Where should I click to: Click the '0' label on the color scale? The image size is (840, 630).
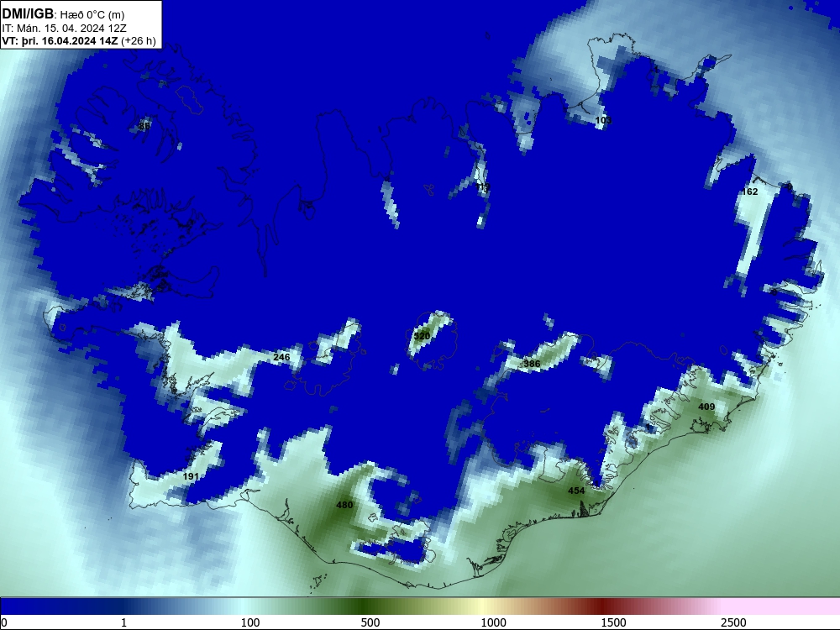point(4,622)
